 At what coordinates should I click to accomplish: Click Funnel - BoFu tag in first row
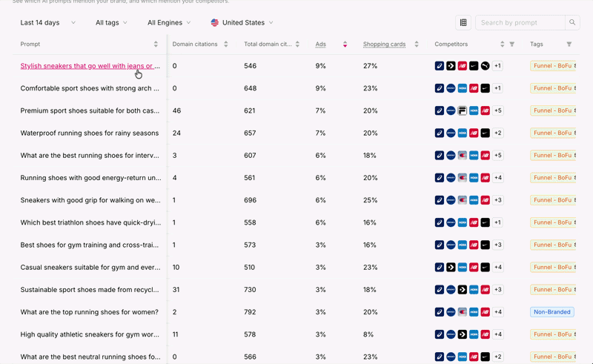[553, 66]
